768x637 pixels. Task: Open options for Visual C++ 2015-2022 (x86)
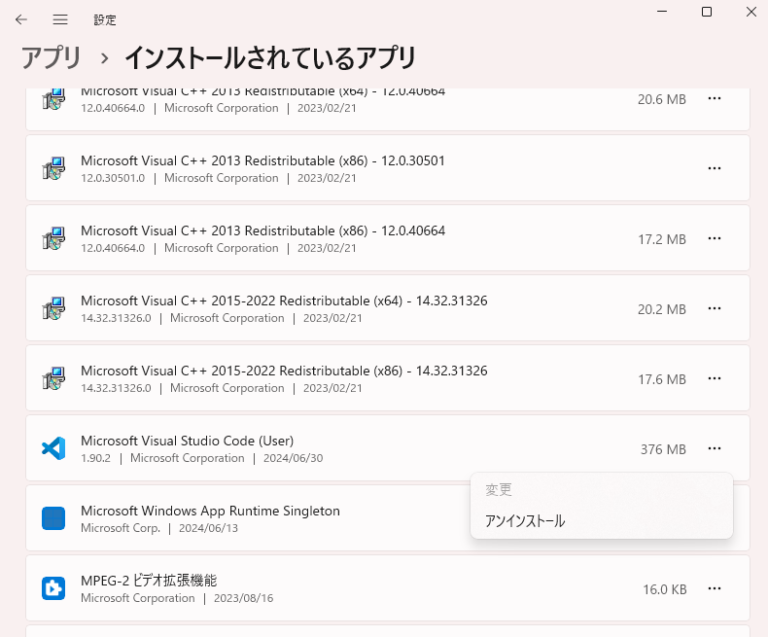[714, 379]
